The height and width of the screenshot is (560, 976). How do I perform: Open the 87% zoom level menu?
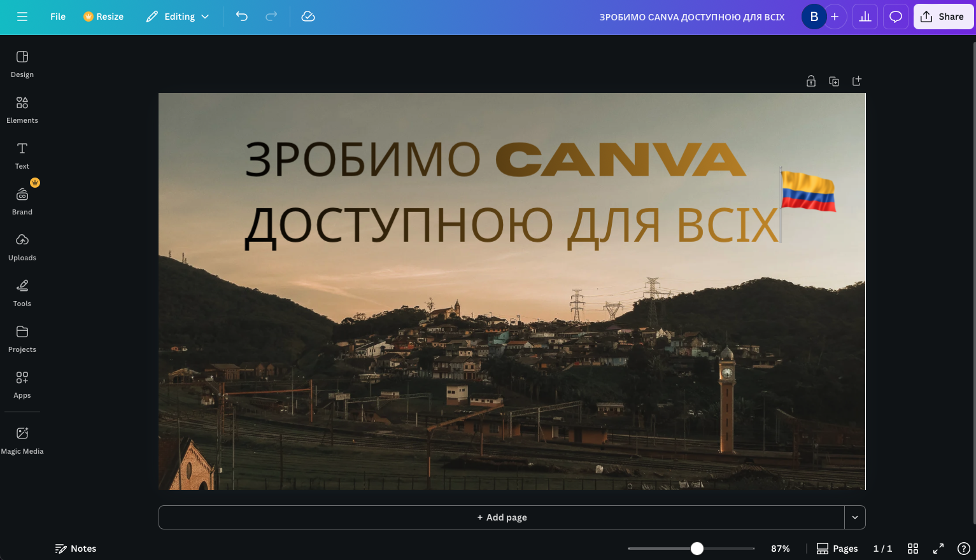coord(781,549)
